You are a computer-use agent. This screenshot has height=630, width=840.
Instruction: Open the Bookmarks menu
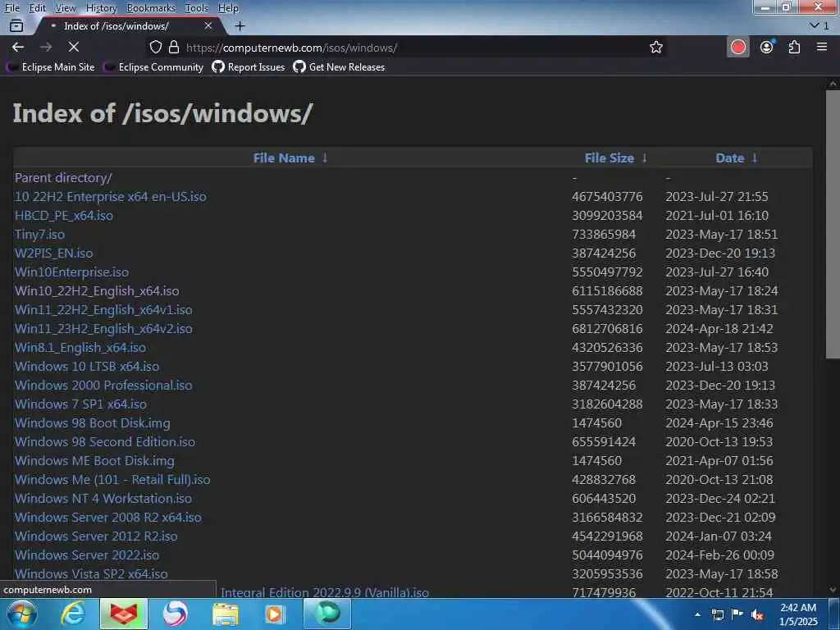(151, 8)
